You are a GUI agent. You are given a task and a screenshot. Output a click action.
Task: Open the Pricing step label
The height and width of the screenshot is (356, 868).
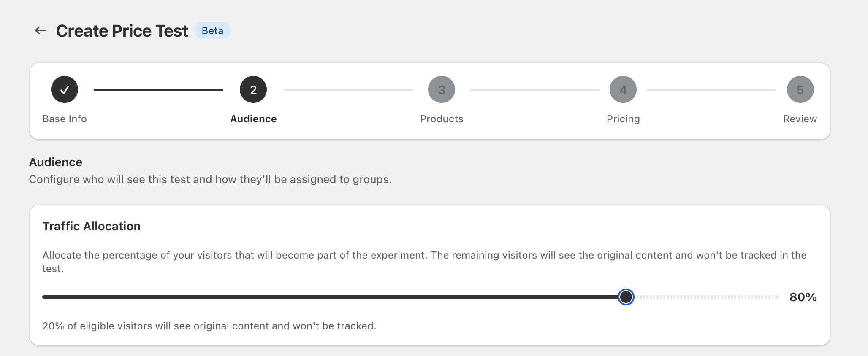[623, 119]
